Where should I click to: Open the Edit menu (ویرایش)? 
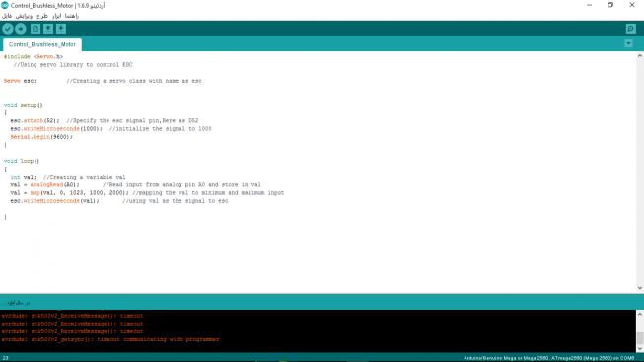point(24,16)
